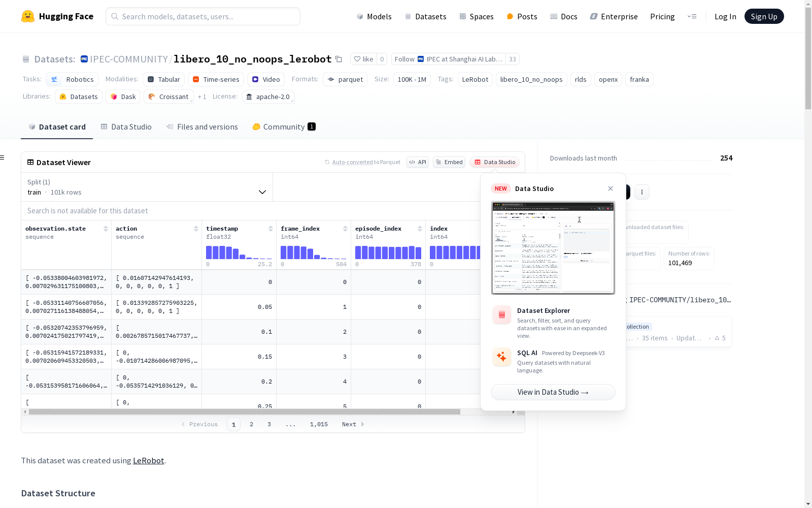
Task: Expand the Croissant library tag
Action: pyautogui.click(x=168, y=97)
